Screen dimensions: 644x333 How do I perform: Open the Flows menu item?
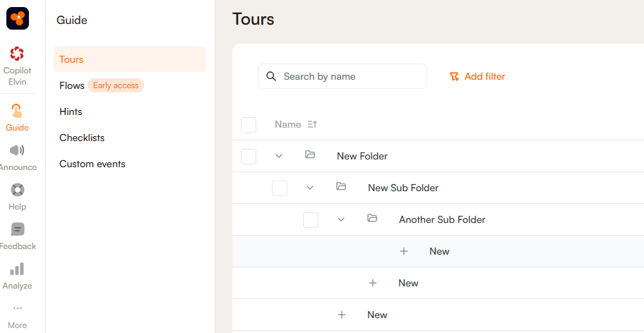[72, 85]
